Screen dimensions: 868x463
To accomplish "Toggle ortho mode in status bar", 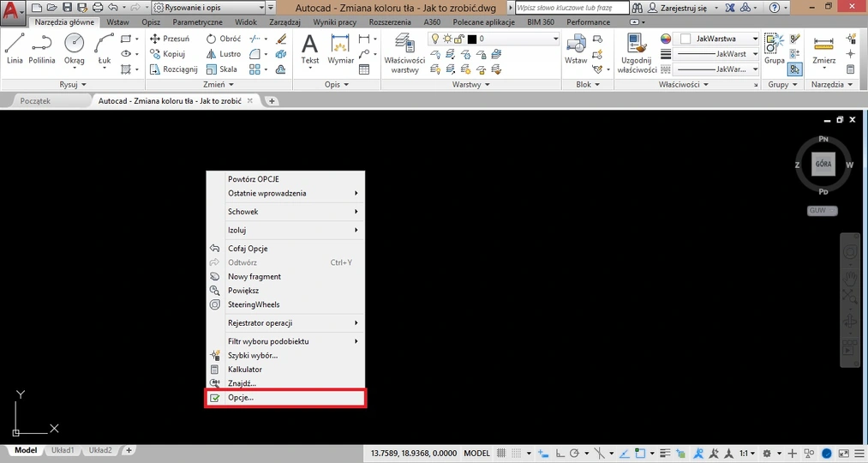I will 559,453.
